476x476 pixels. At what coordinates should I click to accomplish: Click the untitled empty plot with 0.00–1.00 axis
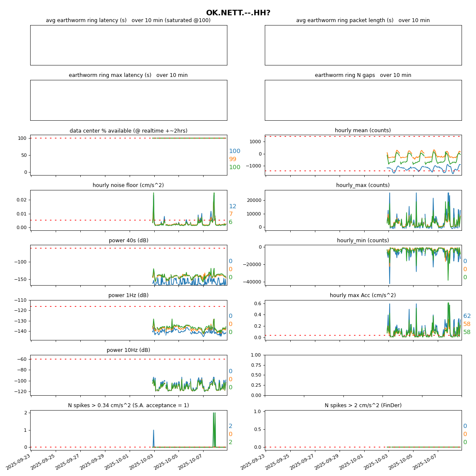(363, 375)
